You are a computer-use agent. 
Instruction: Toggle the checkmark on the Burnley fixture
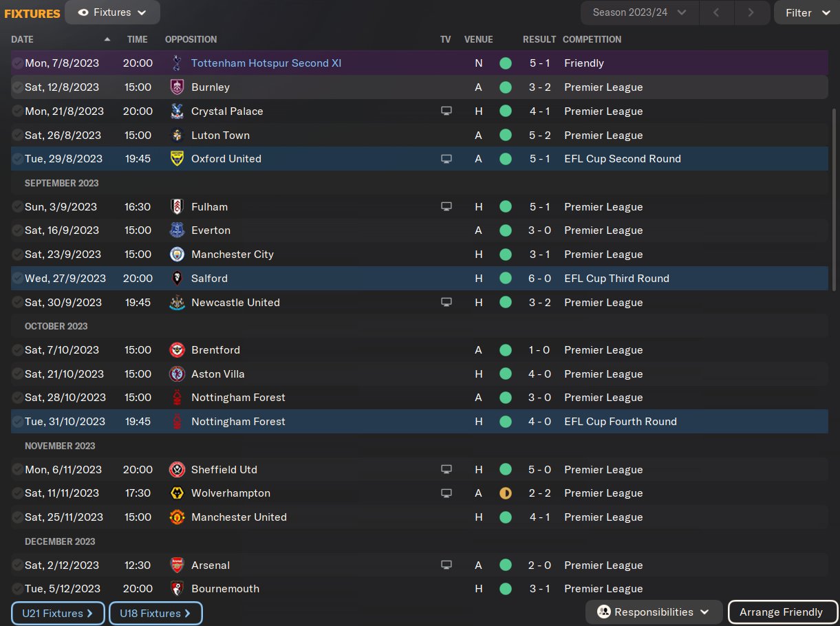coord(17,87)
